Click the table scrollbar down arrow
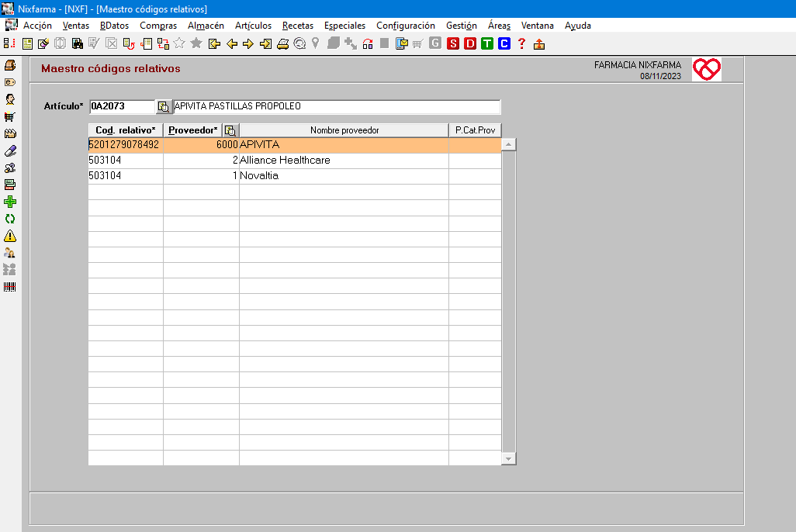The height and width of the screenshot is (532, 796). coord(508,458)
